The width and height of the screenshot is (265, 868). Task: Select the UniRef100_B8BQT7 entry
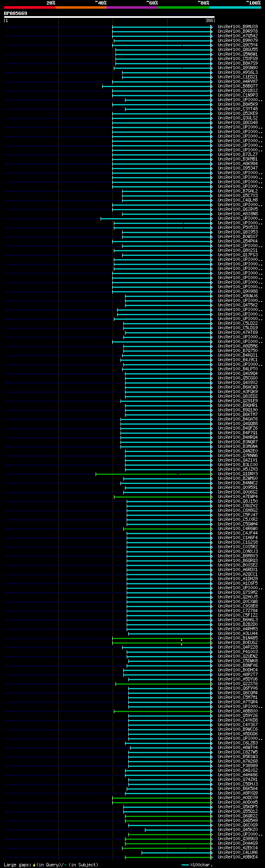238,86
